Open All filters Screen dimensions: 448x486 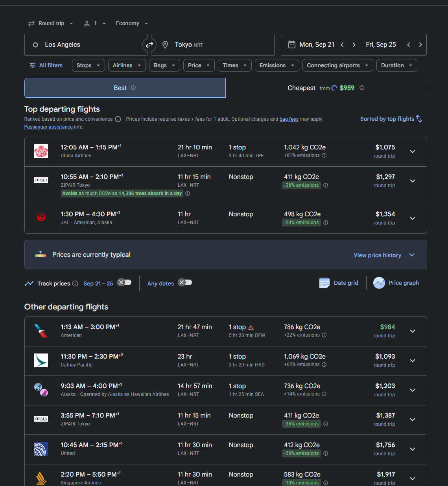point(46,65)
